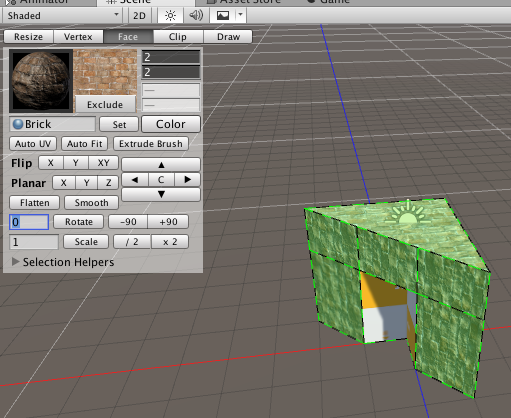
Task: Double UV scale with x 2
Action: [170, 242]
